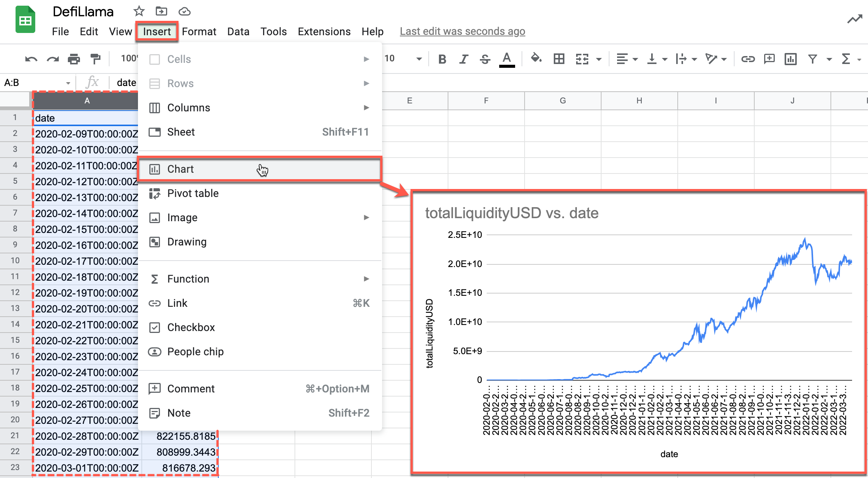
Task: Star the DefiLlama document
Action: tap(139, 11)
